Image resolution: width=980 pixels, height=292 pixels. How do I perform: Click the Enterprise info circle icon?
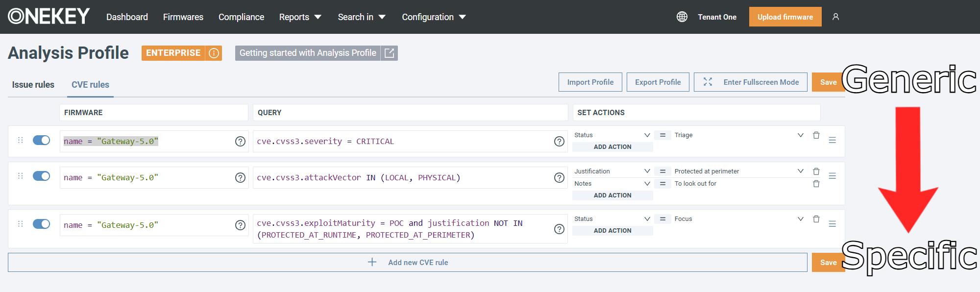pyautogui.click(x=214, y=53)
